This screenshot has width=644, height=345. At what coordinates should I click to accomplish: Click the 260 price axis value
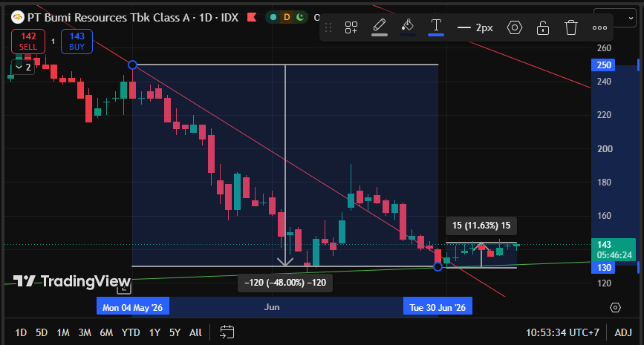tap(604, 48)
